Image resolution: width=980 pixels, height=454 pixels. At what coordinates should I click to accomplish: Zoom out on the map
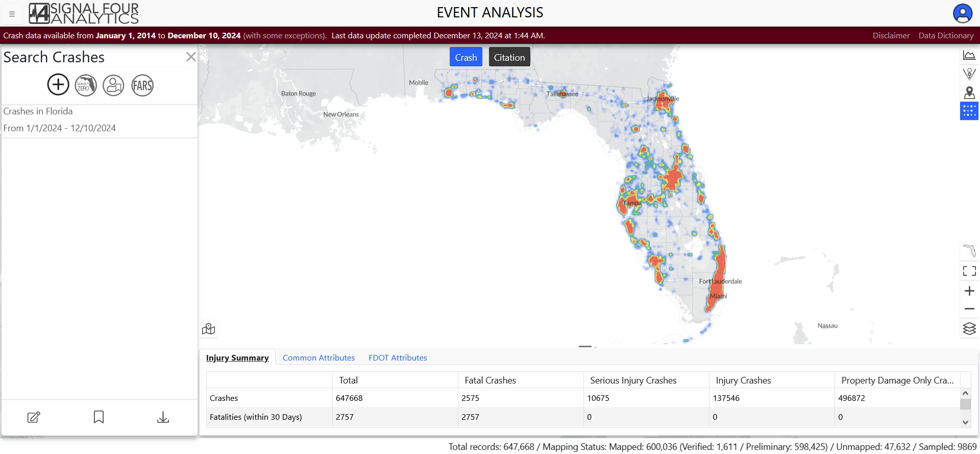point(969,309)
